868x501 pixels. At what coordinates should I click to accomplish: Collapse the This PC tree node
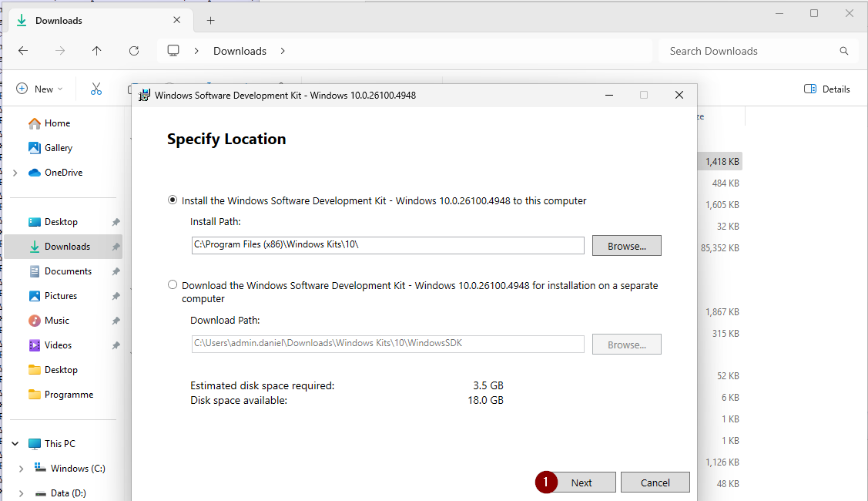(x=15, y=444)
